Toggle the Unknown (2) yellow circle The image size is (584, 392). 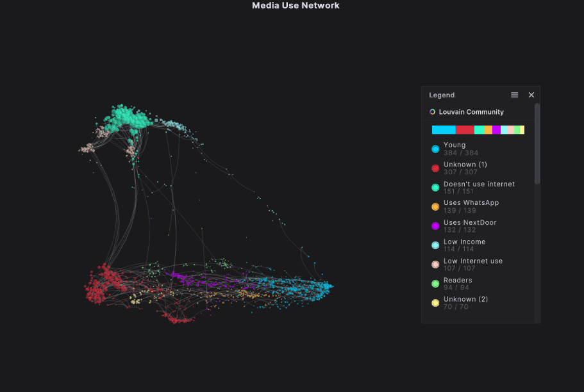point(435,303)
